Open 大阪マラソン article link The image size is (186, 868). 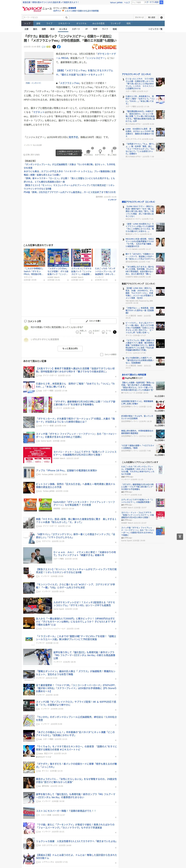pos(76,370)
